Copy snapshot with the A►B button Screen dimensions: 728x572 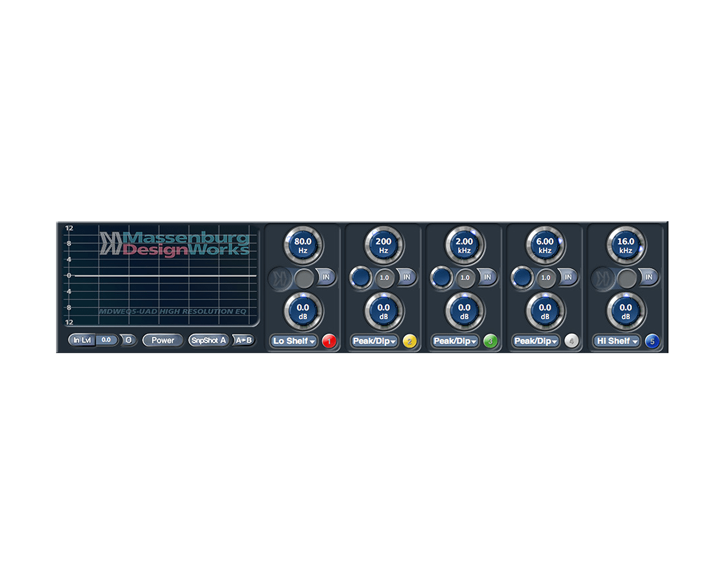pyautogui.click(x=245, y=339)
